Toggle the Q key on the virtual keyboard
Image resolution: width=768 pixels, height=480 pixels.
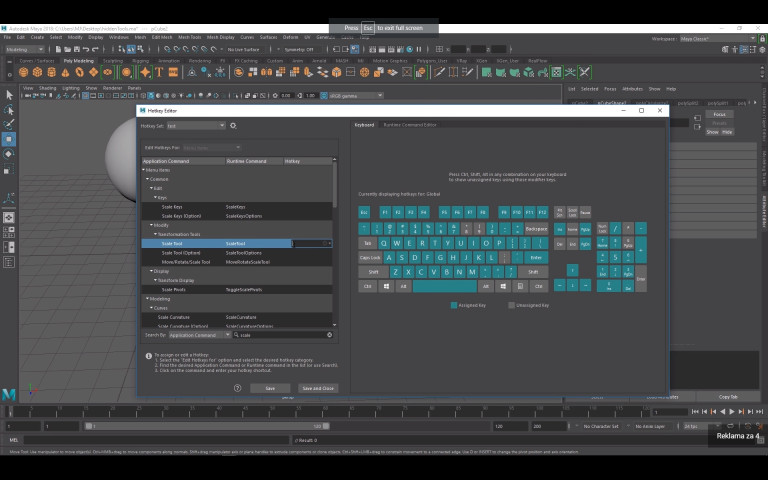(384, 243)
